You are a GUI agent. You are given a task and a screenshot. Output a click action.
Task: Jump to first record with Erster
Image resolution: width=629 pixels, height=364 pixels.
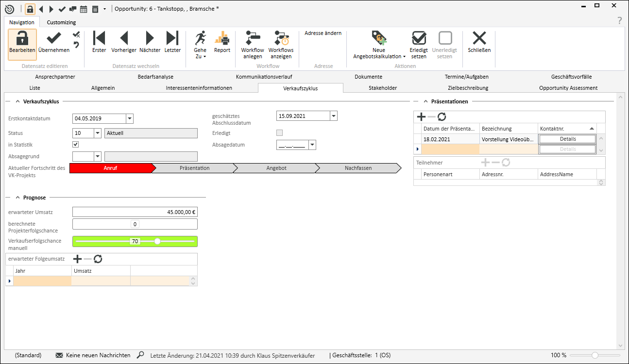(99, 42)
